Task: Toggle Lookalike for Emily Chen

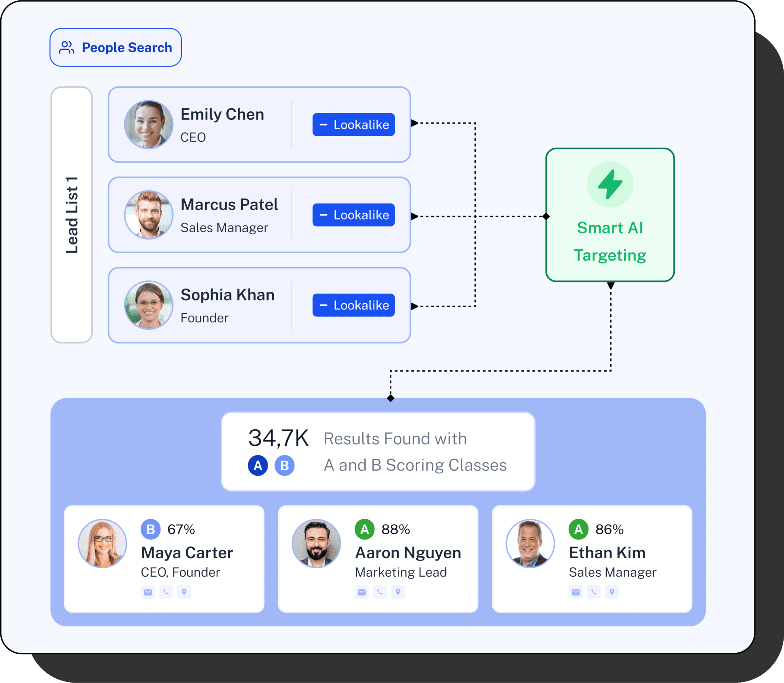Action: click(353, 124)
